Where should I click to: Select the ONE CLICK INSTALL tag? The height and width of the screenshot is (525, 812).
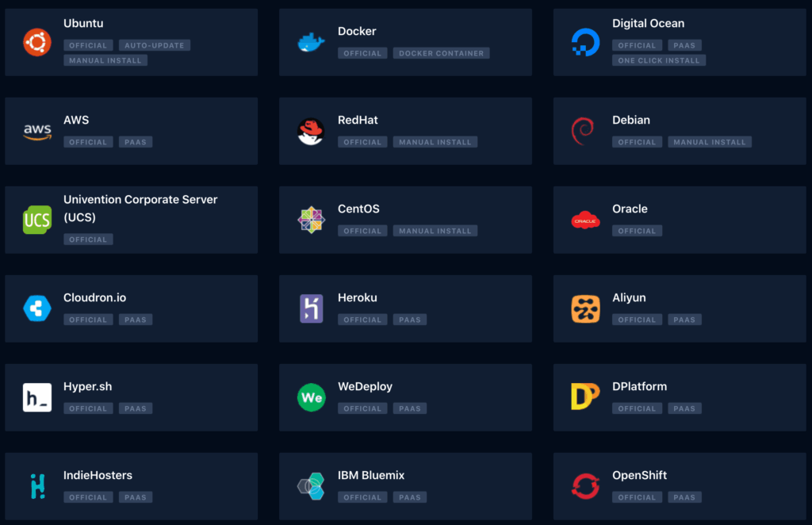659,60
